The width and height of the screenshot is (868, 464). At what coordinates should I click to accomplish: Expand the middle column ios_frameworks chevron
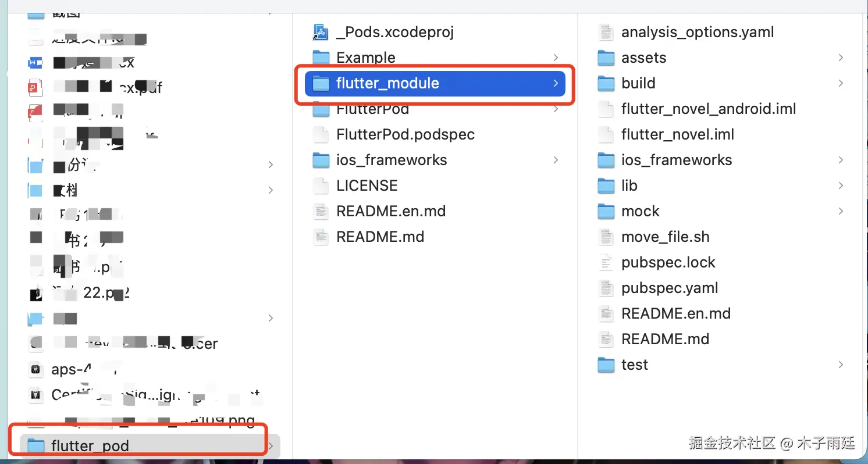pyautogui.click(x=556, y=160)
